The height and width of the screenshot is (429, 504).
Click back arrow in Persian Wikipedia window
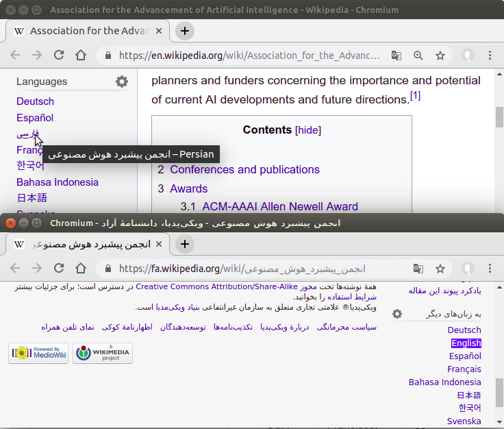pos(15,268)
